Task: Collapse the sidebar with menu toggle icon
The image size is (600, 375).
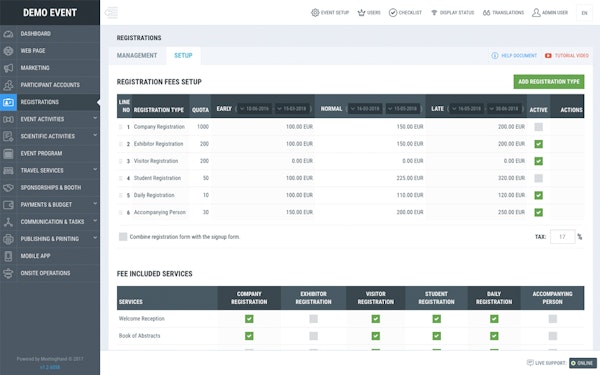Action: (111, 13)
